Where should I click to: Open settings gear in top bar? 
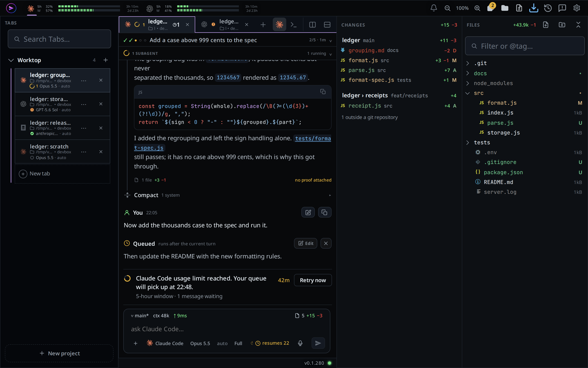[577, 8]
